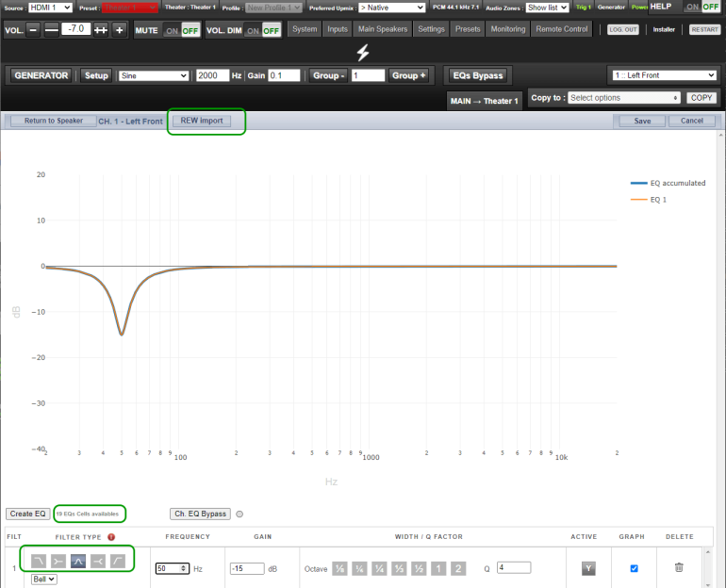Screen dimensions: 726x588
Task: Click the lightning bolt icon
Action: (363, 52)
